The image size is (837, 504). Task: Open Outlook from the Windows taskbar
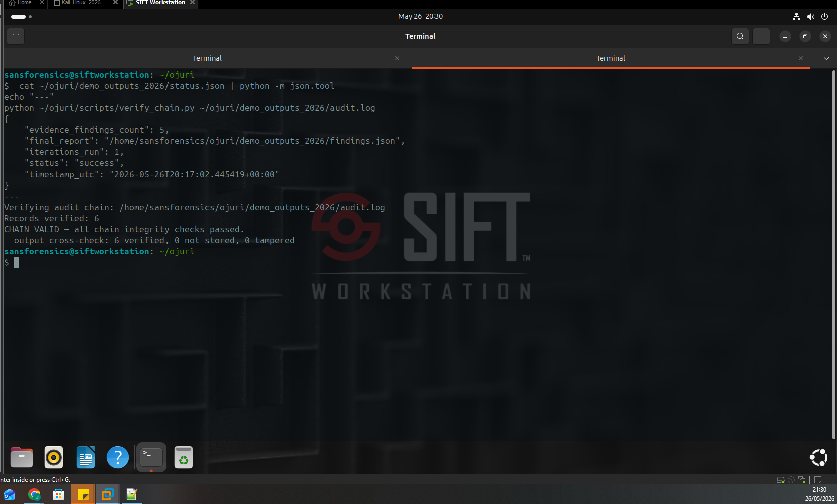pos(10,495)
